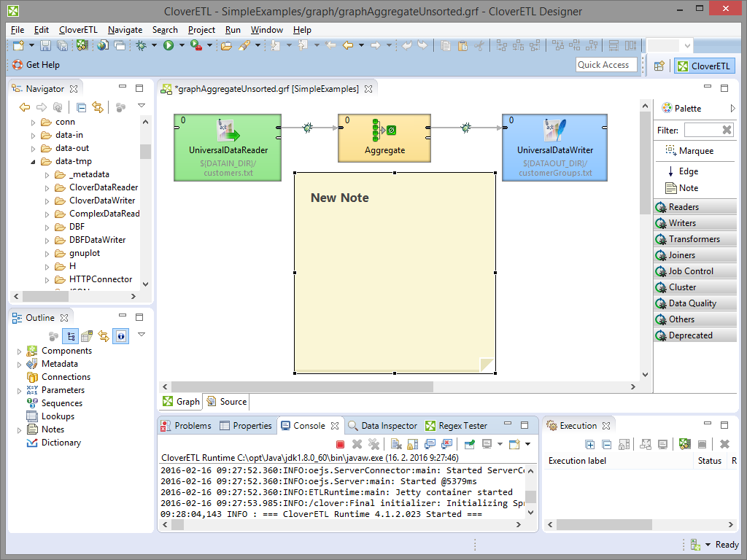747x560 pixels.
Task: Terminate the console process with red stop icon
Action: (340, 444)
